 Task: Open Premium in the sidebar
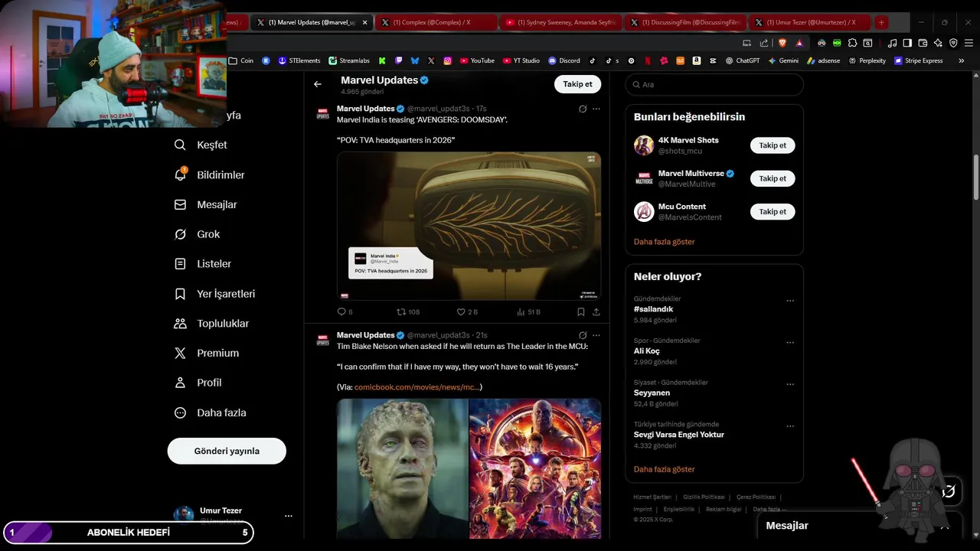[x=207, y=353]
